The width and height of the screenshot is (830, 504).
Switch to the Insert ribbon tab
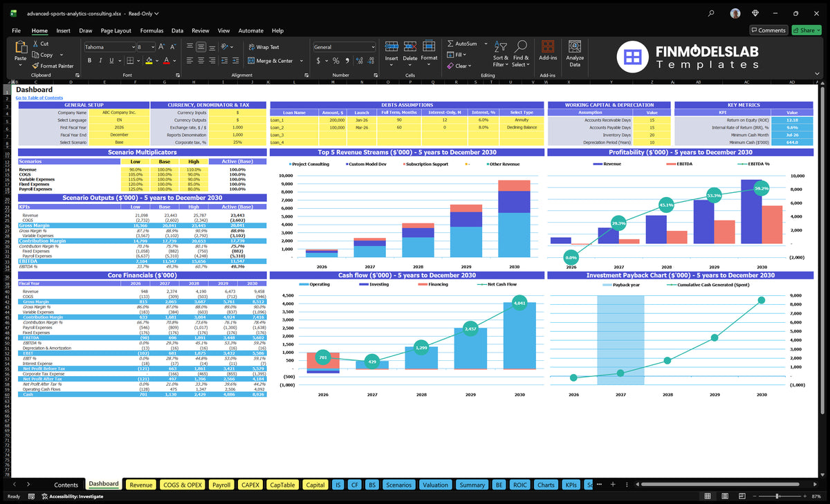63,30
